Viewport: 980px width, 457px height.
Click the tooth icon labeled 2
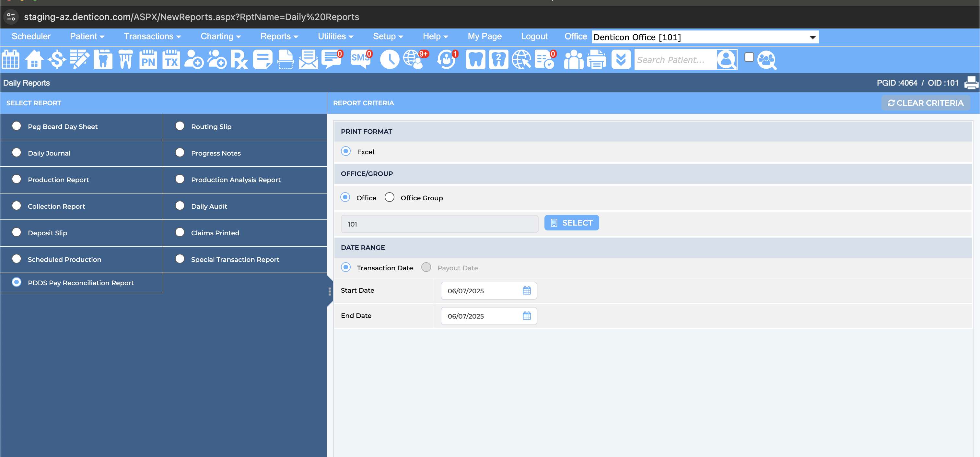498,59
